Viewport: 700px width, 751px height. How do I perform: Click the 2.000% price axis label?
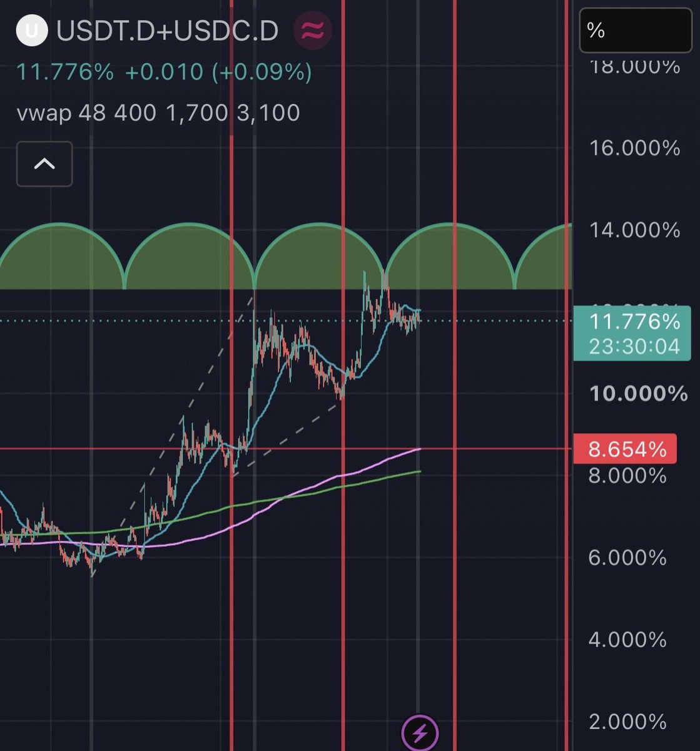click(627, 722)
